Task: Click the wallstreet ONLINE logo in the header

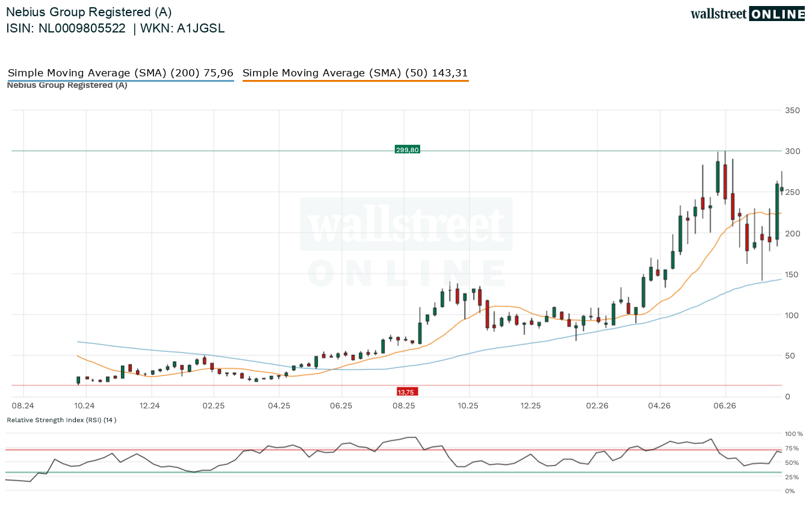Action: tap(748, 14)
